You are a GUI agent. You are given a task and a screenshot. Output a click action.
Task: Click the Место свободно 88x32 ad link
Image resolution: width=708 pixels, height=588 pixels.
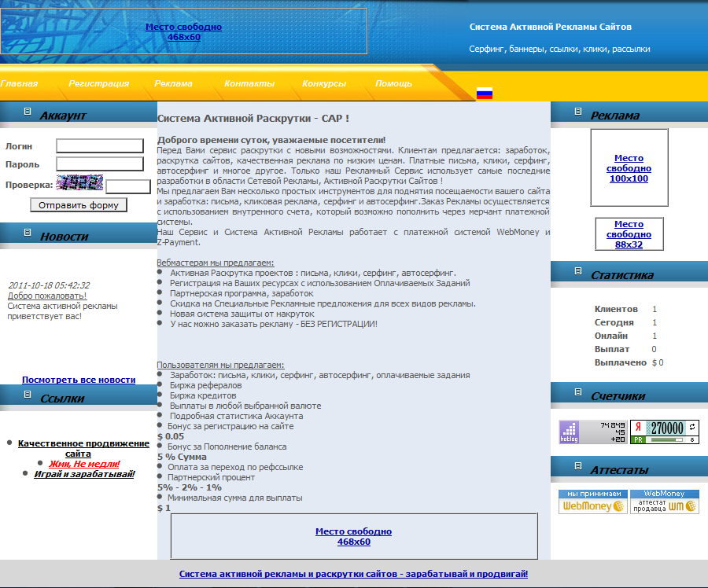(x=629, y=234)
